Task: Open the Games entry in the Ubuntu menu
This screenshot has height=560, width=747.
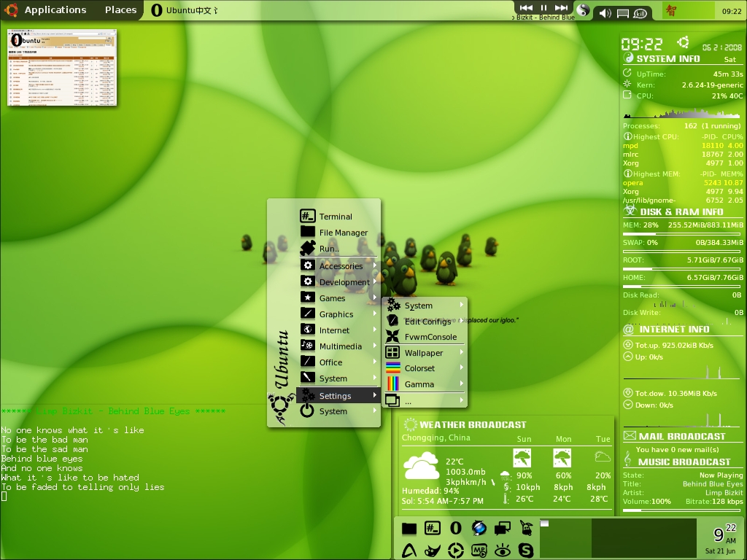Action: point(338,298)
